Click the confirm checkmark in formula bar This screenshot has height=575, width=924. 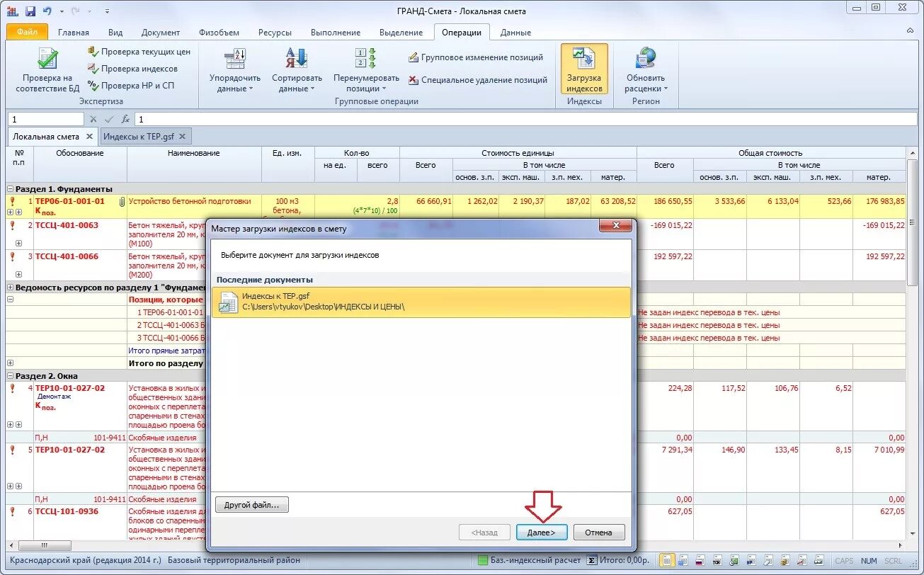tap(109, 119)
